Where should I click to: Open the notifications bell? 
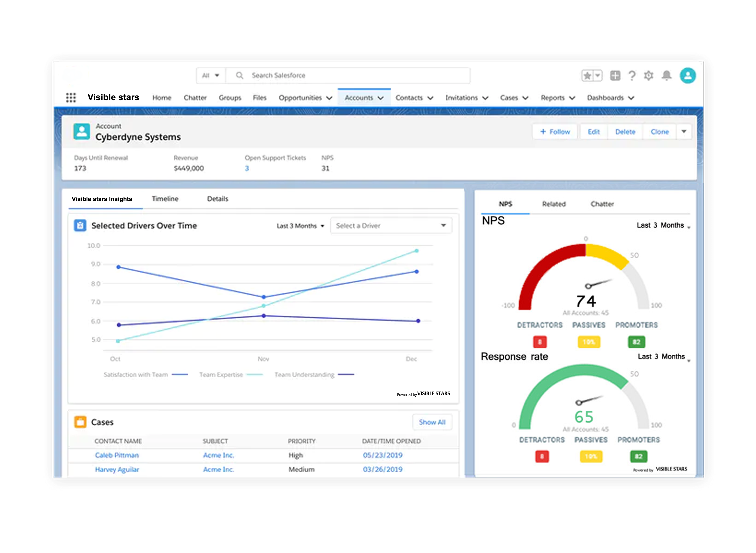click(x=666, y=76)
